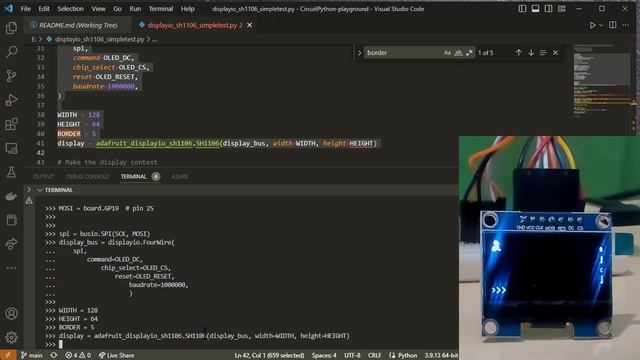Expand the Replace field toggle arrow
Screen dimensions: 640x360
pyautogui.click(x=359, y=53)
